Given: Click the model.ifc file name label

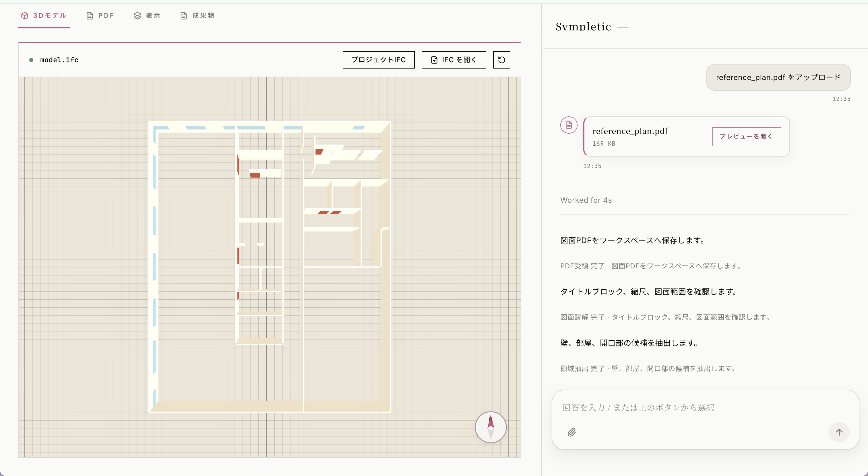Looking at the screenshot, I should pos(59,60).
